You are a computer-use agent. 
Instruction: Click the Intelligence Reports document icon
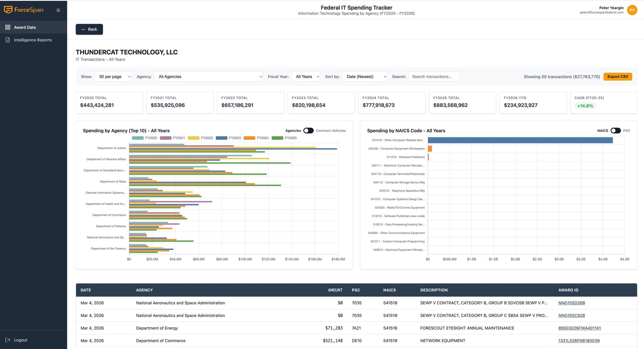[8, 40]
